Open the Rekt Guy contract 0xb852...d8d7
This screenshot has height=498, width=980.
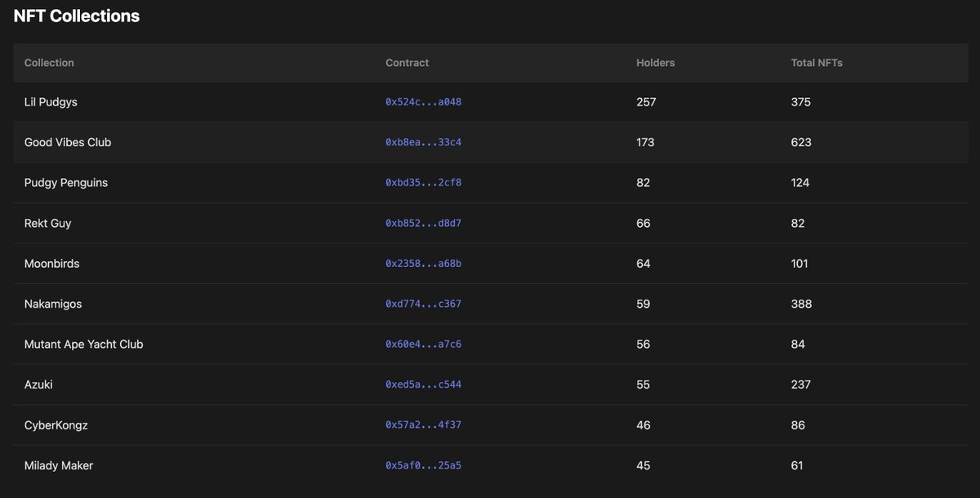tap(424, 223)
